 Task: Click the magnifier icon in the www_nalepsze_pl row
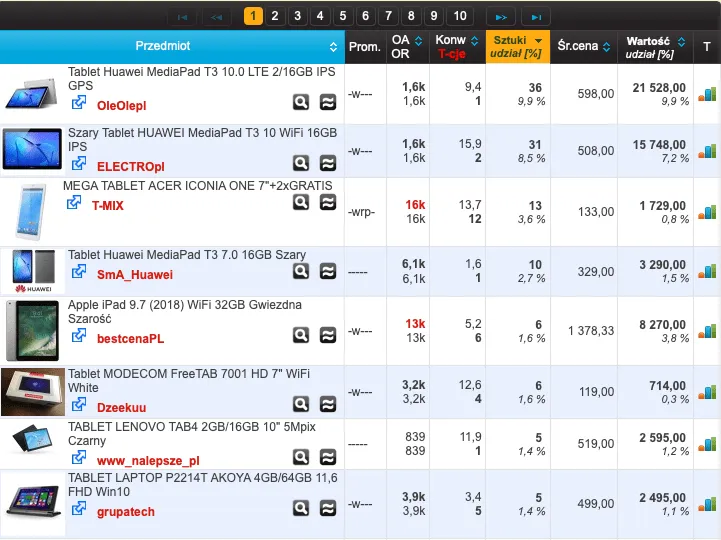click(x=301, y=457)
